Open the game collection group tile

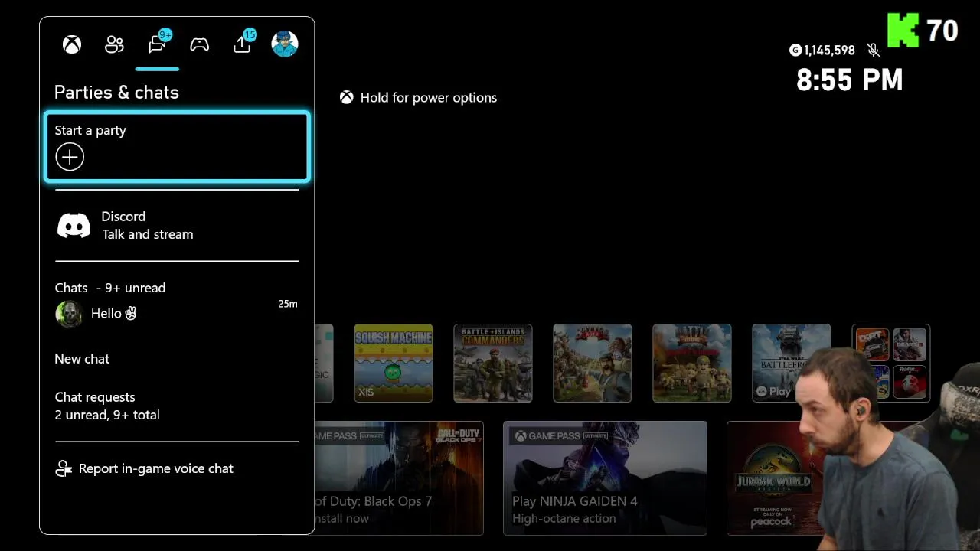click(x=891, y=363)
